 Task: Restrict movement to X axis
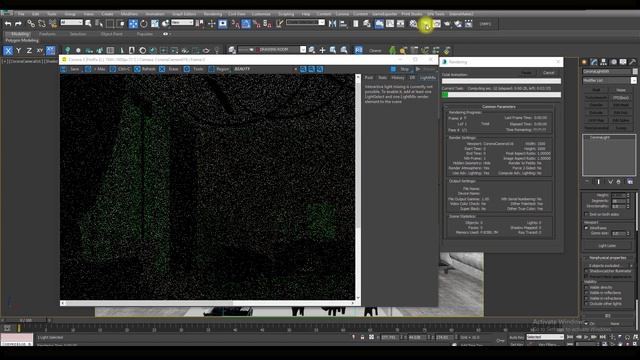point(8,51)
